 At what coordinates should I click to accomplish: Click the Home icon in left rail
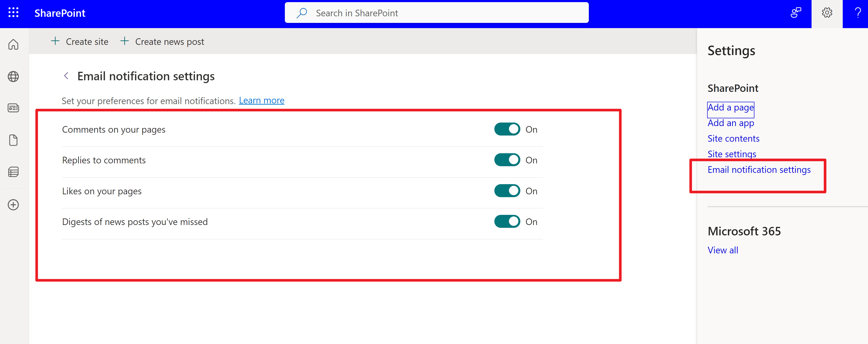tap(13, 44)
